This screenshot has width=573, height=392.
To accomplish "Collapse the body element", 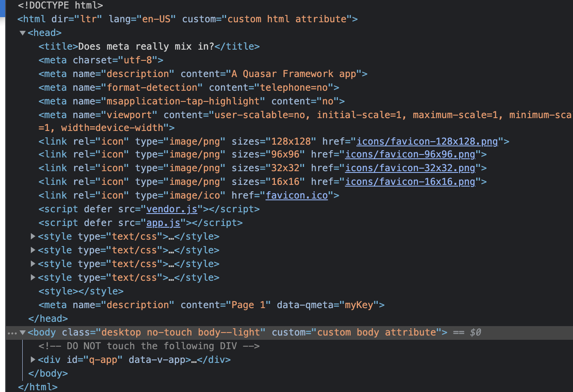I will 22,333.
